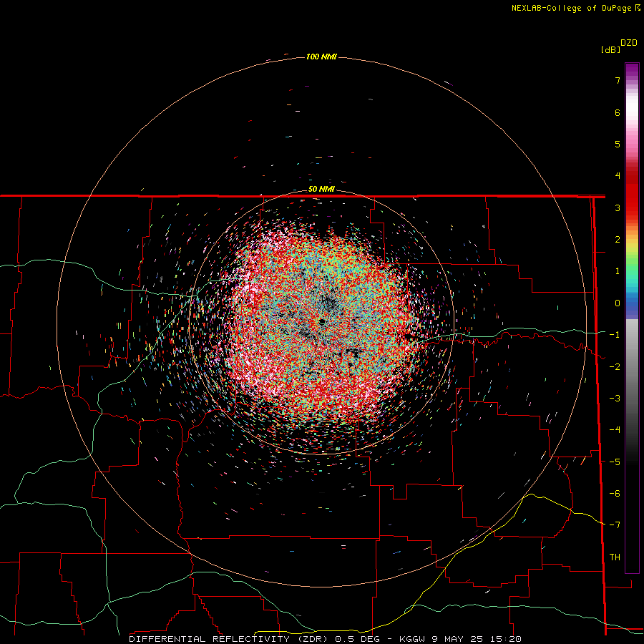Click the -7 value on the color scale

click(x=615, y=525)
